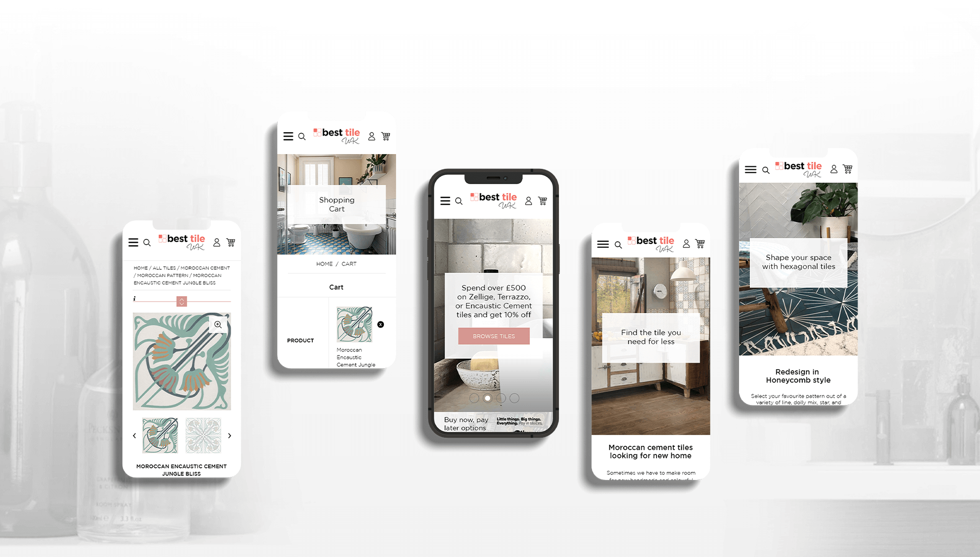980x557 pixels.
Task: Click the search icon on the blog screen
Action: (x=617, y=243)
